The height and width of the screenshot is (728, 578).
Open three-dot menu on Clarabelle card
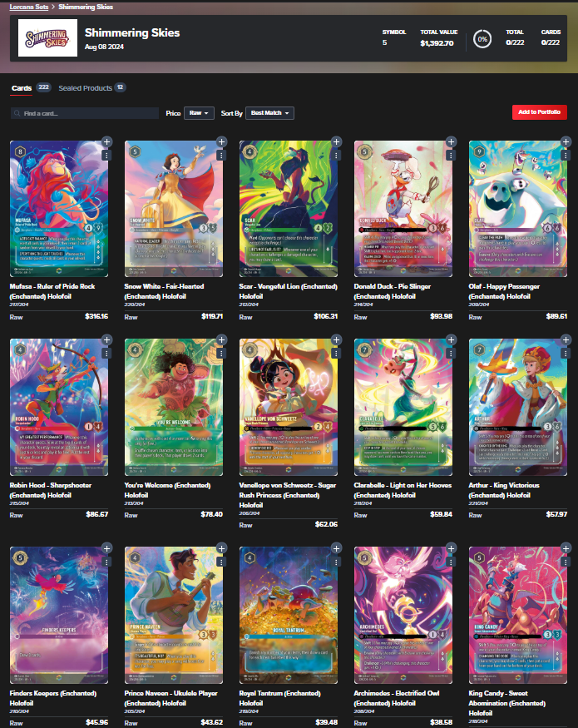pyautogui.click(x=450, y=354)
